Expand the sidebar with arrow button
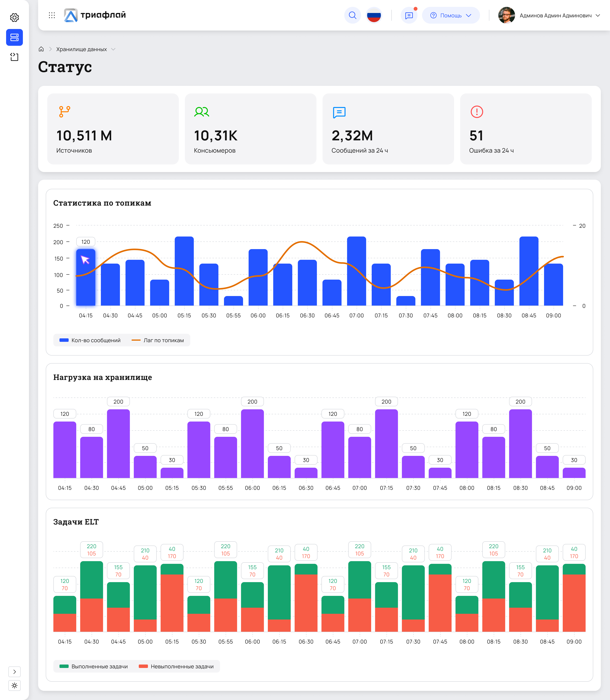Screen dimensions: 610x700 tap(14, 672)
